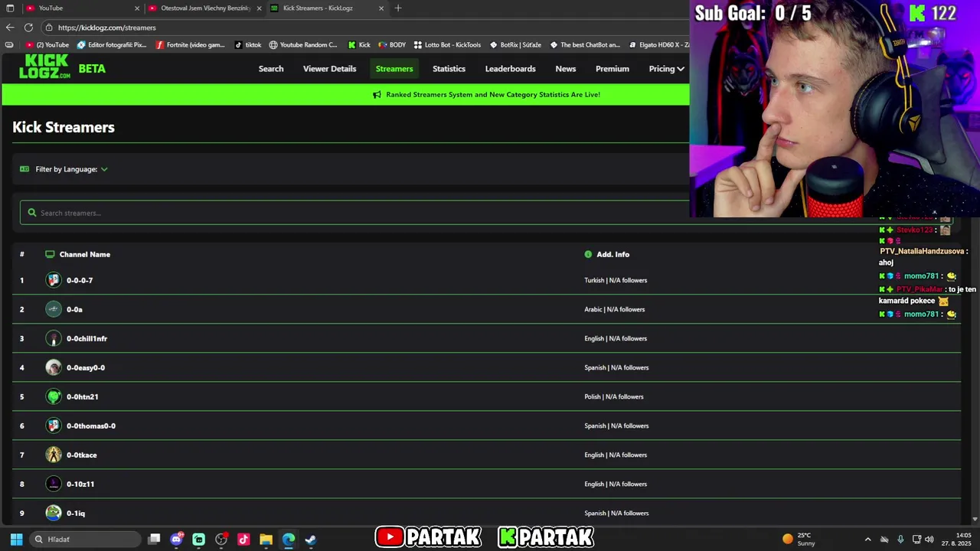
Task: Open streamer 0-0htn21 channel
Action: 82,396
